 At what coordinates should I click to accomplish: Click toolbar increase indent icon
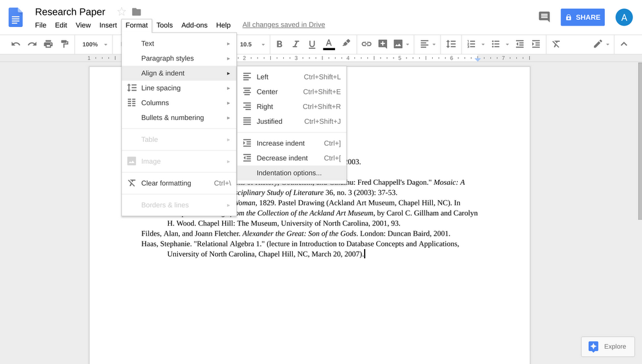click(x=535, y=44)
